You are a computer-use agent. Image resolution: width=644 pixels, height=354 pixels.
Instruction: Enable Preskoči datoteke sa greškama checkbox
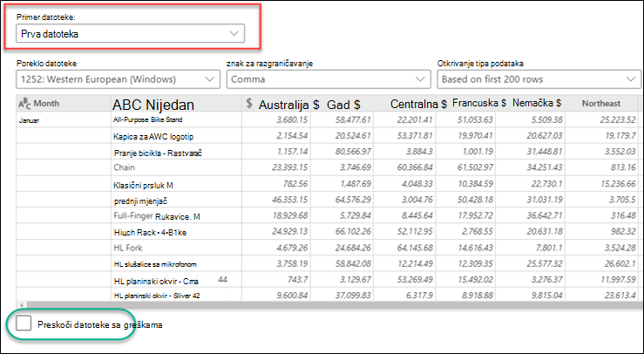pyautogui.click(x=24, y=323)
